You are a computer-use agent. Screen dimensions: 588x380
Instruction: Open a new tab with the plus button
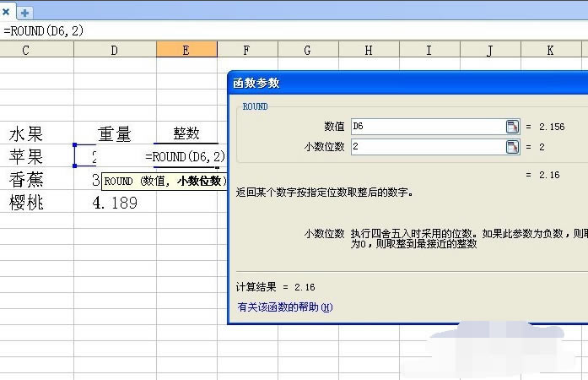[24, 13]
